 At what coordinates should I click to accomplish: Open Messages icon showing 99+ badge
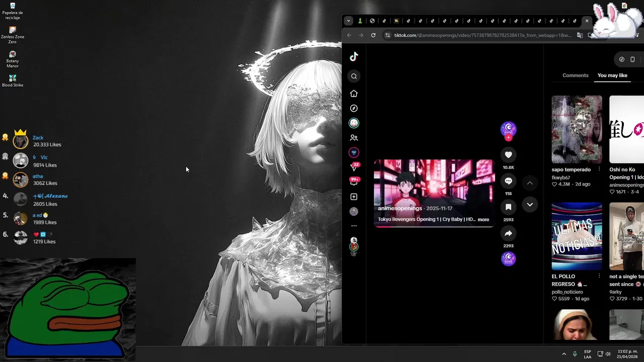(354, 182)
